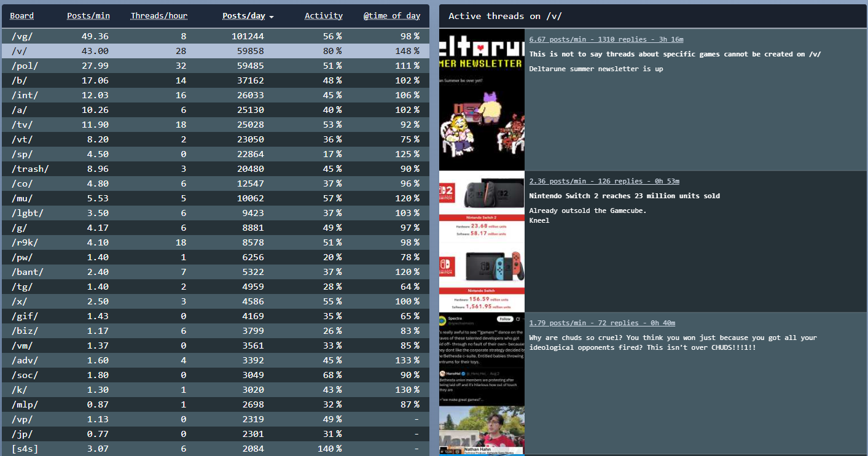Screen dimensions: 868x456
Task: Select the /soc/ board row
Action: [x=216, y=375]
